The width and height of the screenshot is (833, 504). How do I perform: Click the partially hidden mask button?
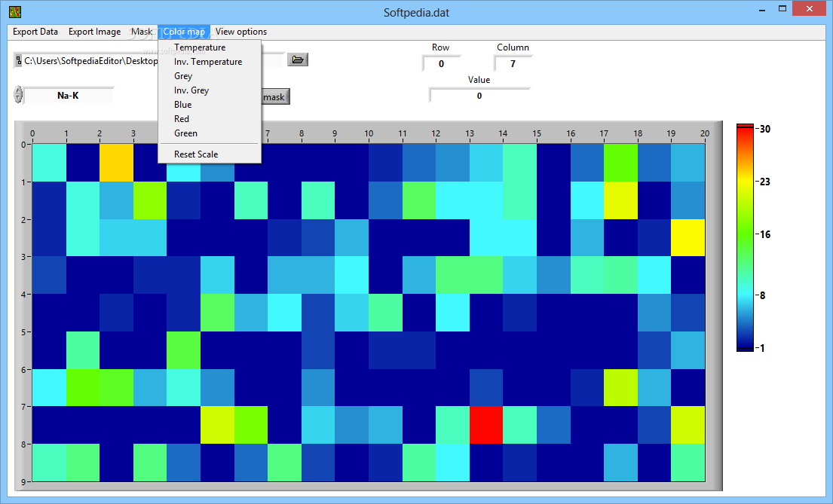(x=275, y=96)
